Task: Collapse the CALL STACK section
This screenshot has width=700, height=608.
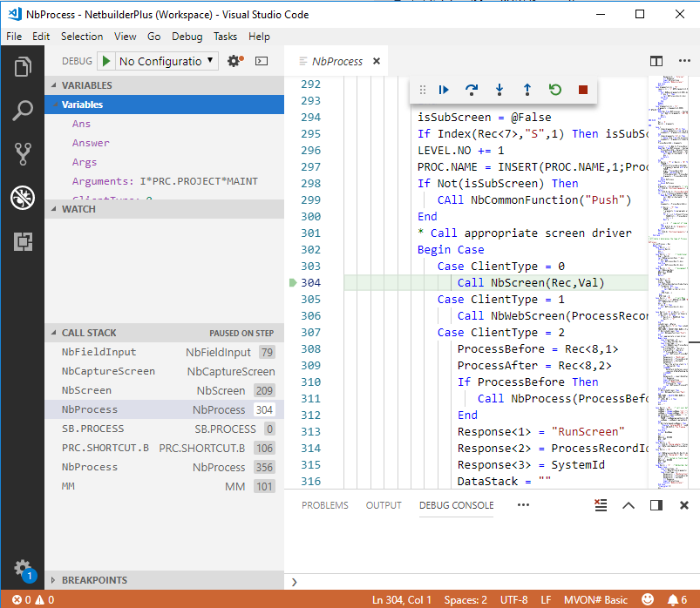Action: (x=164, y=333)
